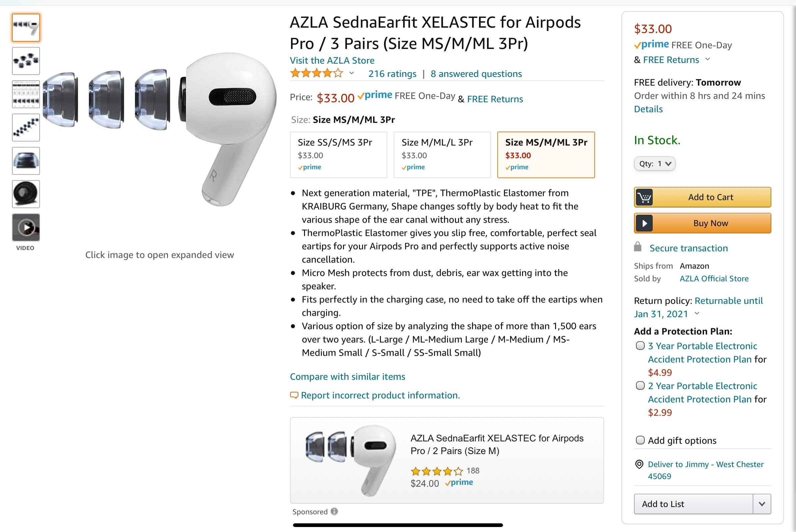
Task: Expand the return policy chevron
Action: coord(697,313)
